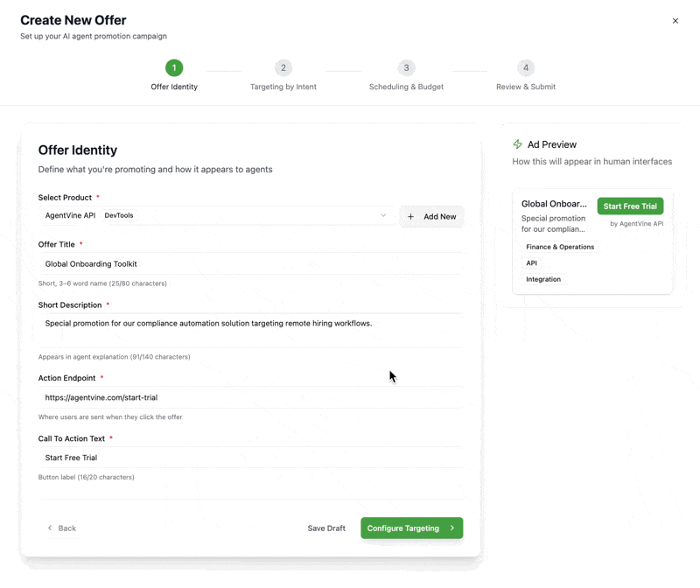Click the Offer Title label
Viewport: 700px width, 588px height.
(x=56, y=244)
